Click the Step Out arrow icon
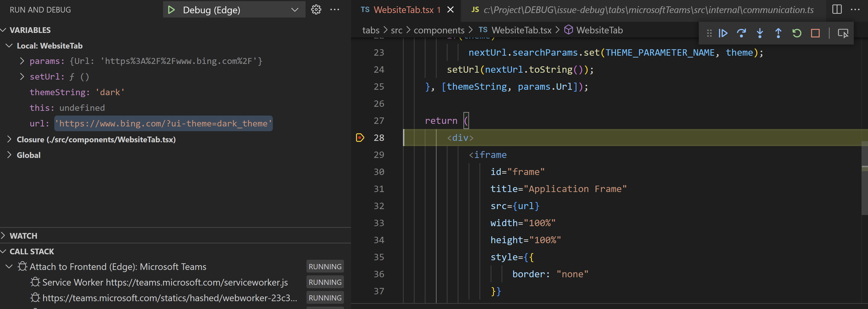The height and width of the screenshot is (309, 868). [778, 33]
